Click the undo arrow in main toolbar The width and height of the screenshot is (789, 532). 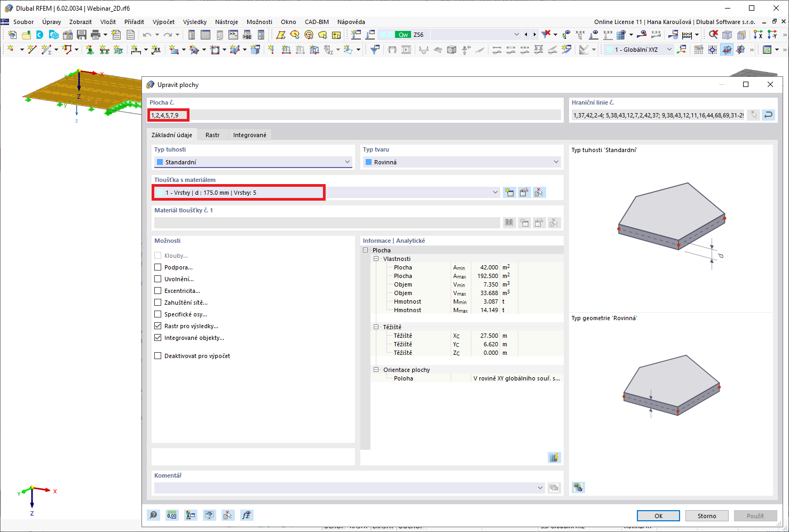tap(147, 35)
